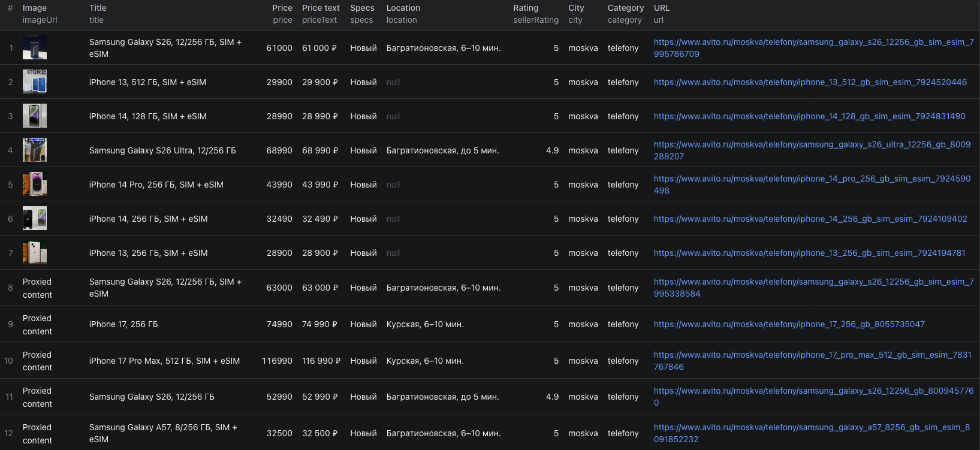Viewport: 980px width, 450px height.
Task: View thumbnail of Samsung Galaxy S26 Ultra
Action: (35, 150)
